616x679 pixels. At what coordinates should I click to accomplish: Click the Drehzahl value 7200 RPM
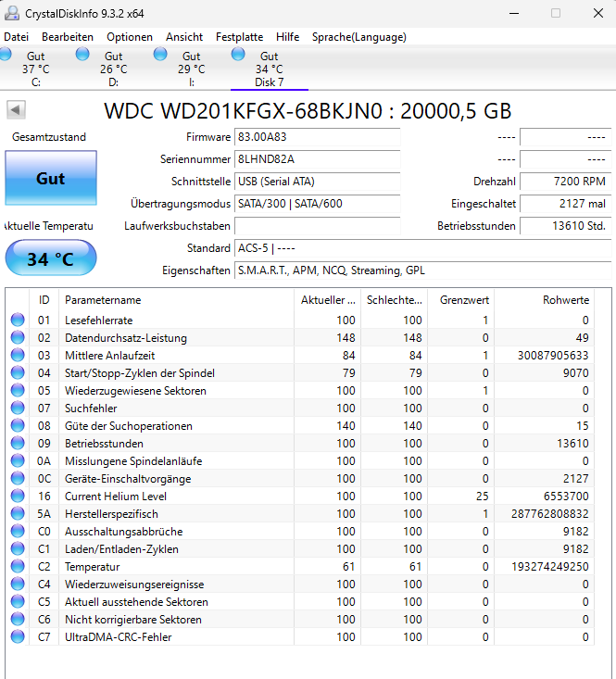click(565, 182)
